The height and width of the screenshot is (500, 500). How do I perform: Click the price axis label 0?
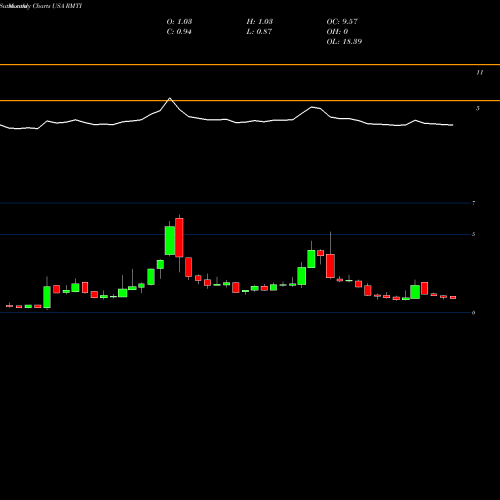pos(474,313)
